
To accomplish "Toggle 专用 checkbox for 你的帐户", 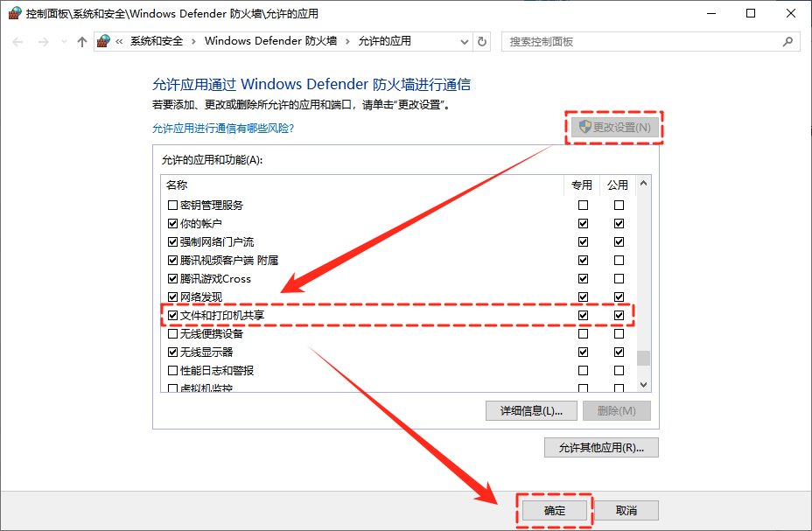I will pyautogui.click(x=583, y=224).
